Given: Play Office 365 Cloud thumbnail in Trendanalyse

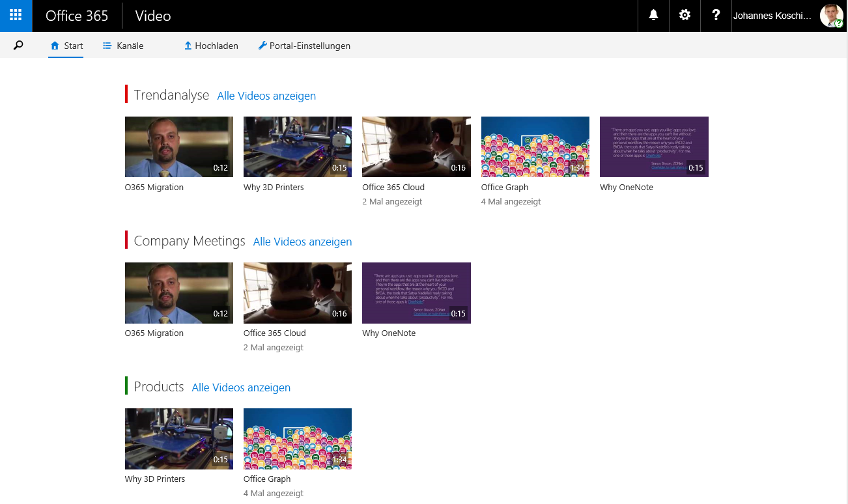Looking at the screenshot, I should click(416, 147).
